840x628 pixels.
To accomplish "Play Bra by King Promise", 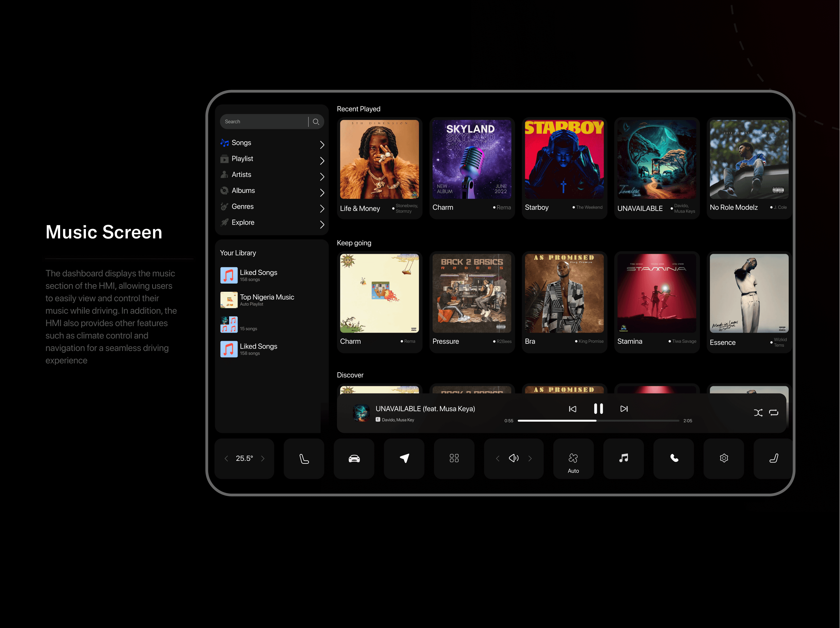I will point(564,302).
